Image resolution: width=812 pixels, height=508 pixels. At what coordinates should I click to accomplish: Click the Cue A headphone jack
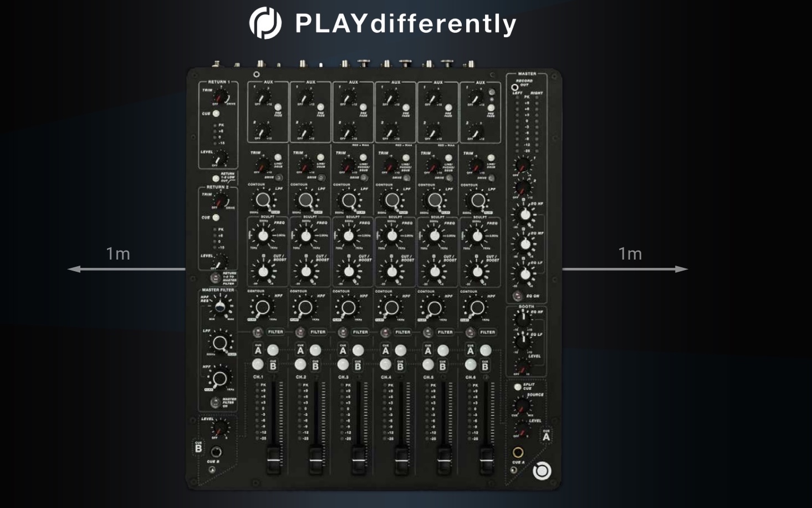[x=518, y=453]
